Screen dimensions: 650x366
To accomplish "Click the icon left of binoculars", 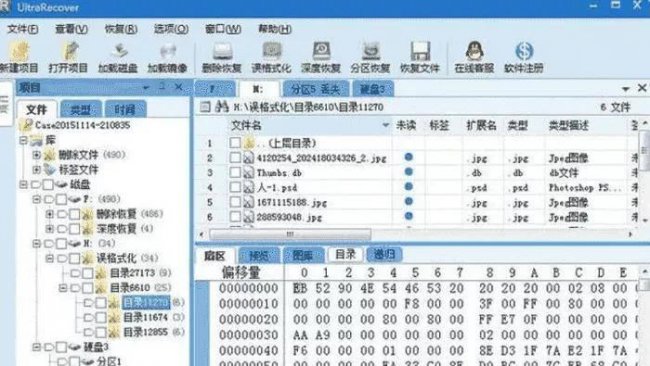I will point(205,107).
